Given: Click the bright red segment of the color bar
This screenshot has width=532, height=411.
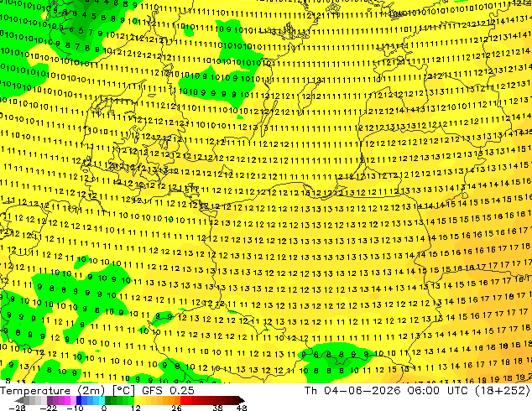Looking at the screenshot, I should coord(183,400).
